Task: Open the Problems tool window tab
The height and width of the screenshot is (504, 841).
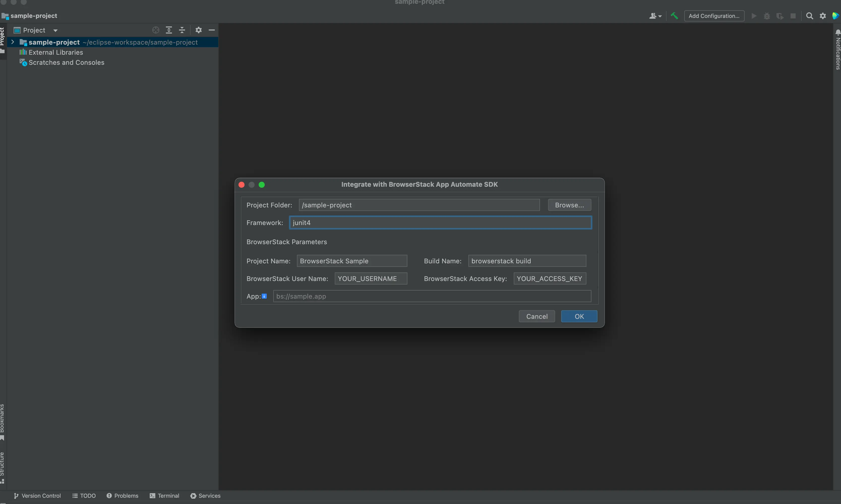Action: (x=122, y=495)
